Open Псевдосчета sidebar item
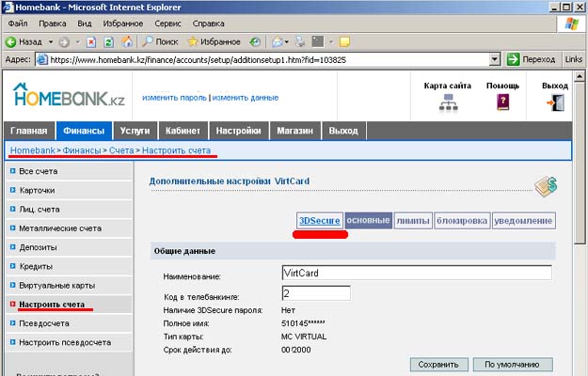 (x=69, y=323)
